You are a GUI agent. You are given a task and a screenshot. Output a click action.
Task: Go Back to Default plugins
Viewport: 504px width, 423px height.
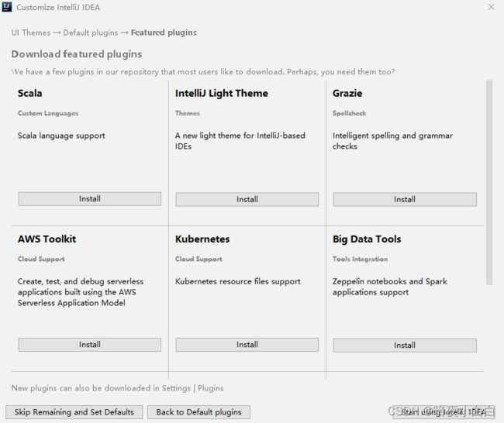click(198, 412)
